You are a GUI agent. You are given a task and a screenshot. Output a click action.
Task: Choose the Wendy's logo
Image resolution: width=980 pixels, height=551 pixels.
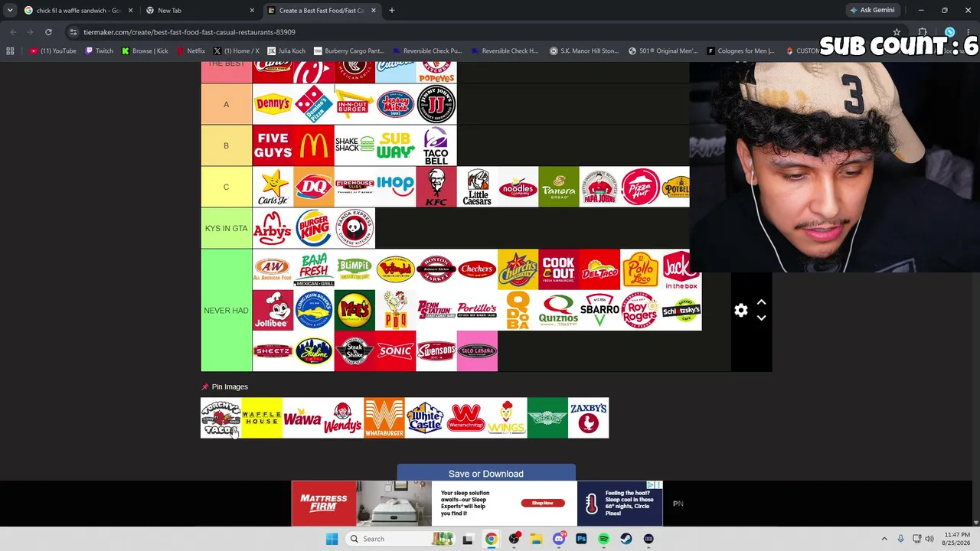(x=343, y=418)
